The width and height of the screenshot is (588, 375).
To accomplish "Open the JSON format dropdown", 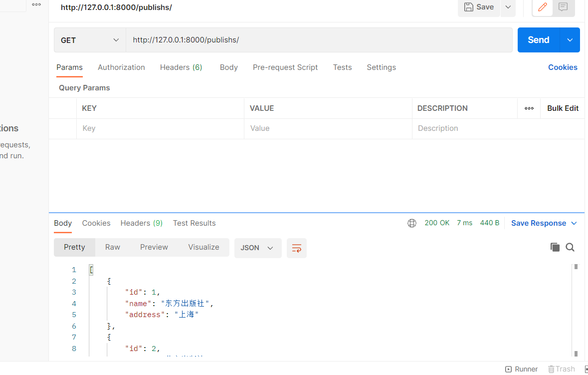I will [257, 248].
